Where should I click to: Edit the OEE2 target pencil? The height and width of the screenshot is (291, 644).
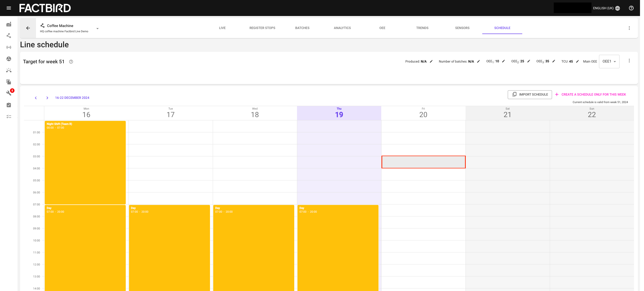pyautogui.click(x=529, y=61)
